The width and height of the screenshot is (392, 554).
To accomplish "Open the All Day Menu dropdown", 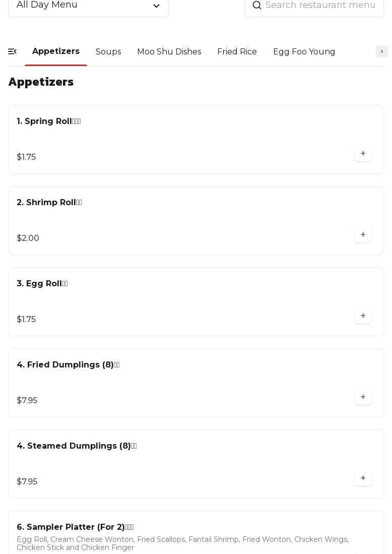I will tap(88, 6).
